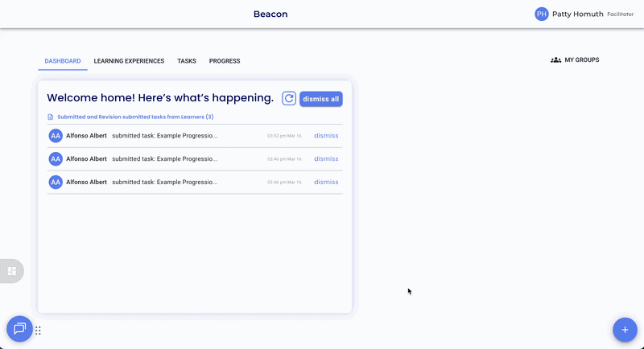Click the document icon beside Submitted tasks

pyautogui.click(x=51, y=117)
